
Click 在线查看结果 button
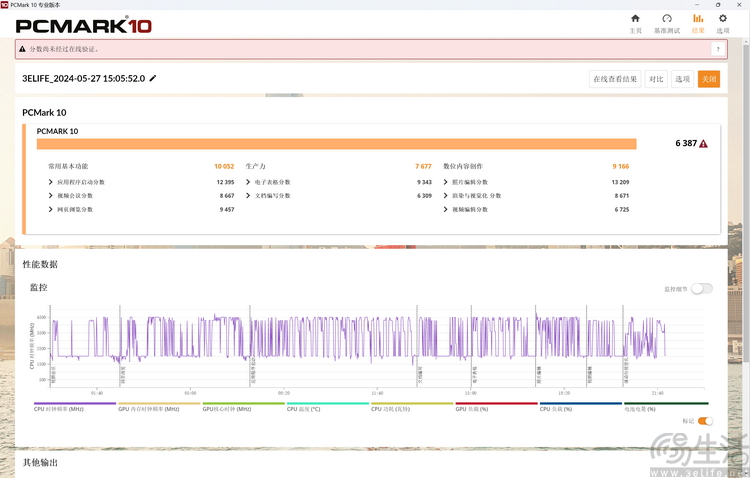[614, 79]
